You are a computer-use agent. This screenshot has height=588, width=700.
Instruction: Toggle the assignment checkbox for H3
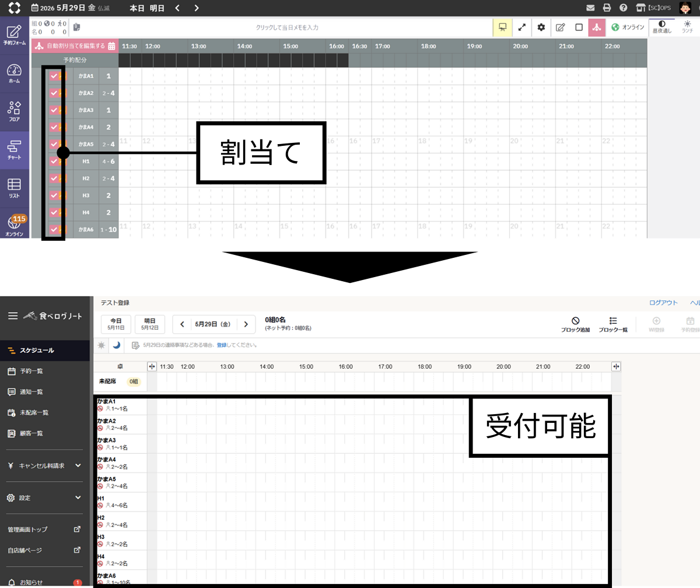click(54, 195)
